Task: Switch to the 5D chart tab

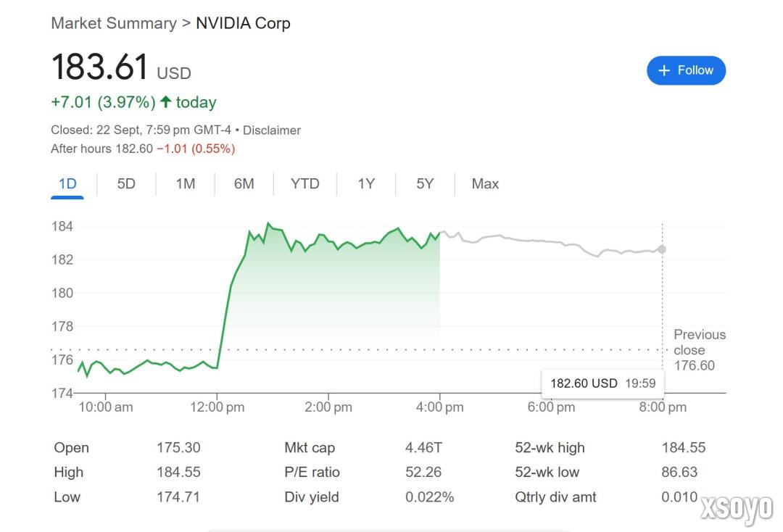Action: coord(126,184)
